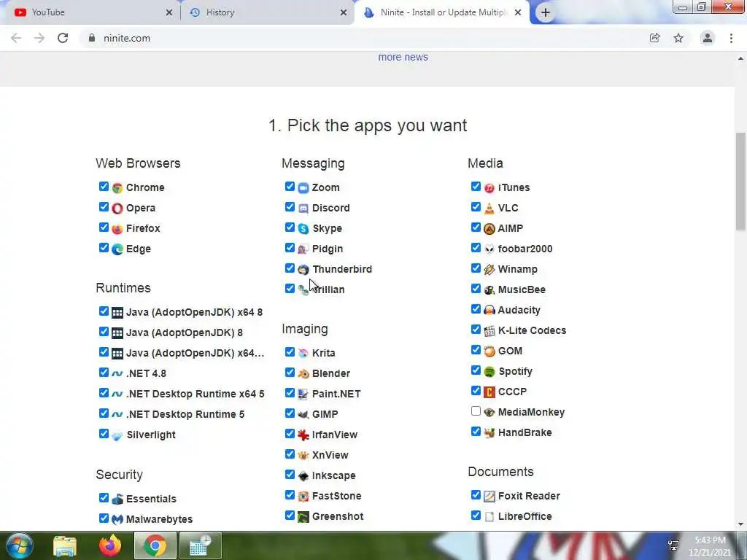Uncheck the Chrome checkbox
747x560 pixels.
pos(104,186)
